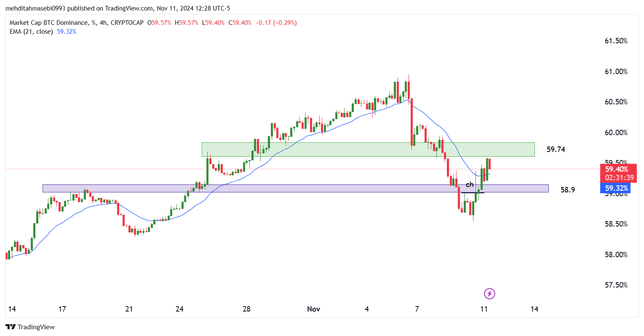Click the 02:31:39 candle countdown timer
Image resolution: width=644 pixels, height=336 pixels.
(x=619, y=178)
